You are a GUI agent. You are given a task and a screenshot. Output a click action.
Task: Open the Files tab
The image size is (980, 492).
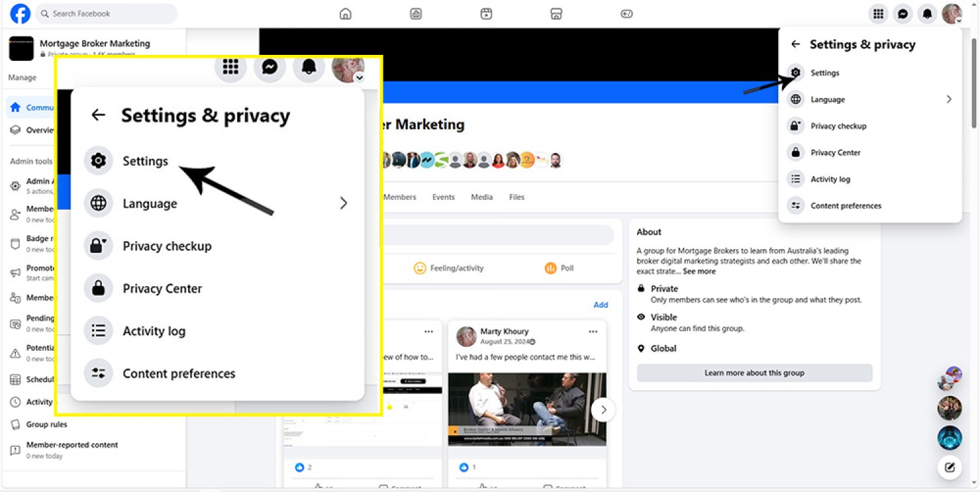pos(516,197)
